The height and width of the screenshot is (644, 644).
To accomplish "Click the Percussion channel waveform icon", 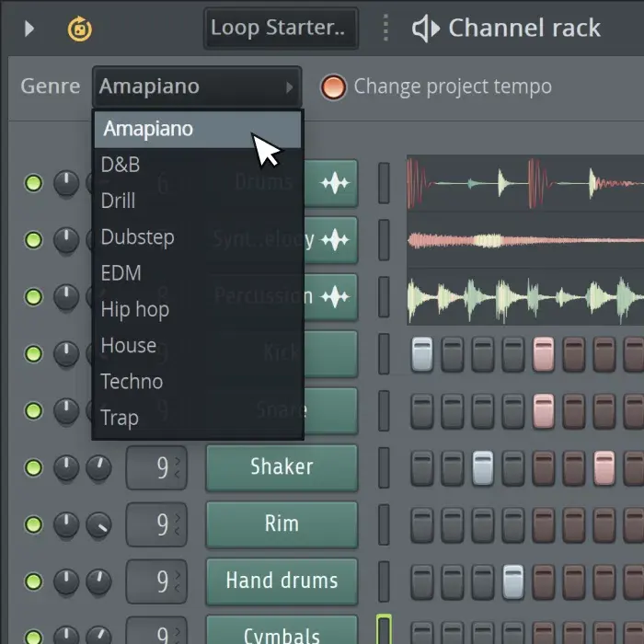I will tap(335, 296).
